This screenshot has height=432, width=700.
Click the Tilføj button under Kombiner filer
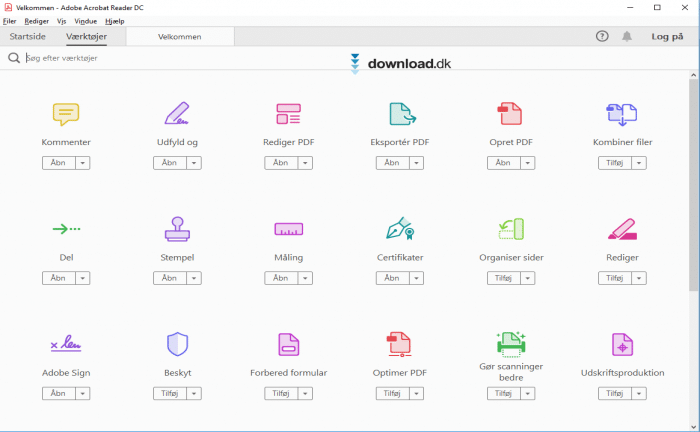point(615,163)
